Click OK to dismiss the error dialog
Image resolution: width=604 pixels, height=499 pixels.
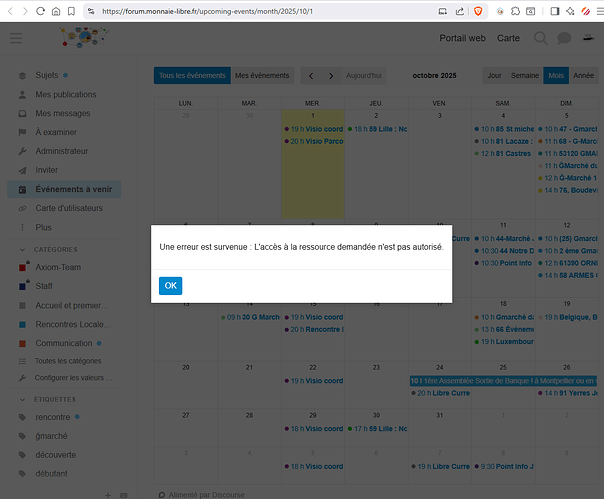[170, 286]
